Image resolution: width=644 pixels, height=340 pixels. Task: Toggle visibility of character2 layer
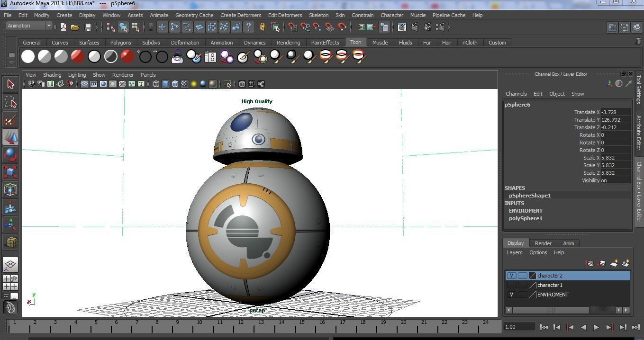pos(511,276)
